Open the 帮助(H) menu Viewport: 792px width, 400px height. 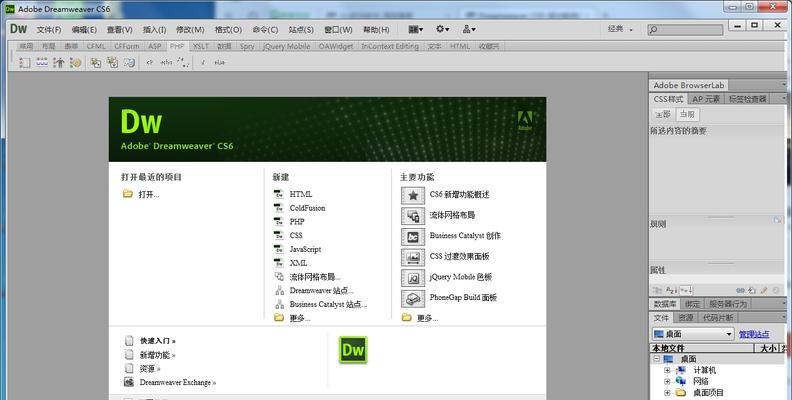point(376,30)
